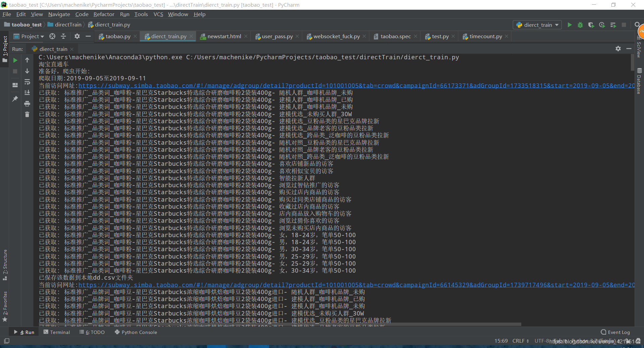Select the 4: Run tool window button
Screen dimensions: 644x348
(x=24, y=332)
